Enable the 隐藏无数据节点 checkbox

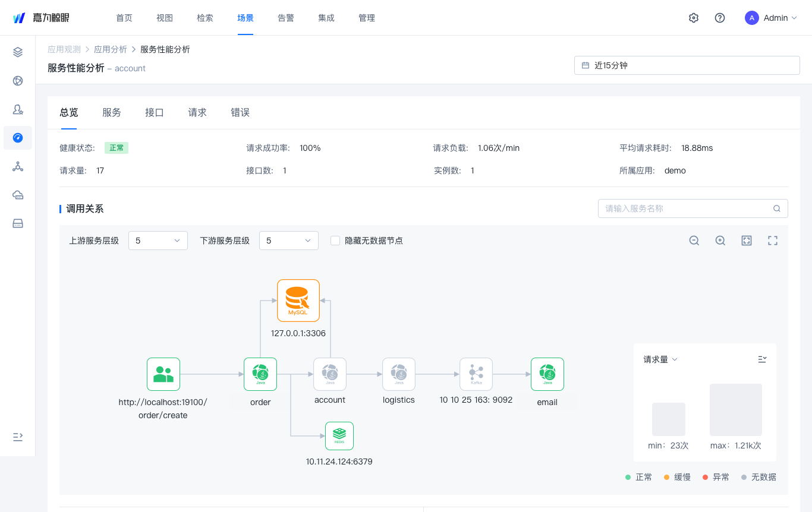point(335,241)
